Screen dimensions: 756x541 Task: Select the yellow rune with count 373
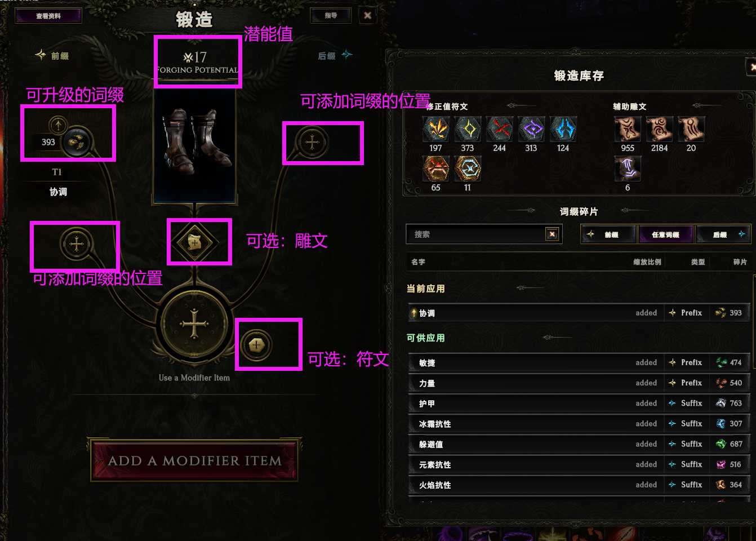point(468,129)
